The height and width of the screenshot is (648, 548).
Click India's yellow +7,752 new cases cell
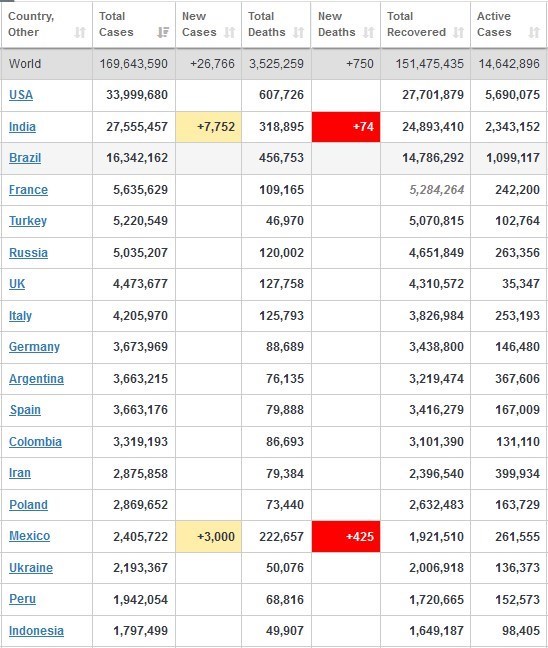pos(209,126)
